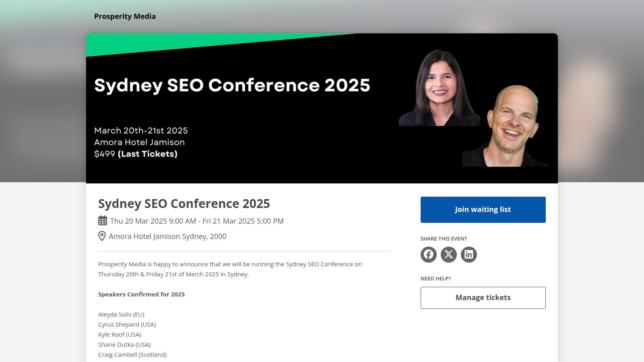Click the $499 Last Tickets price text
This screenshot has height=362, width=644.
[x=136, y=154]
